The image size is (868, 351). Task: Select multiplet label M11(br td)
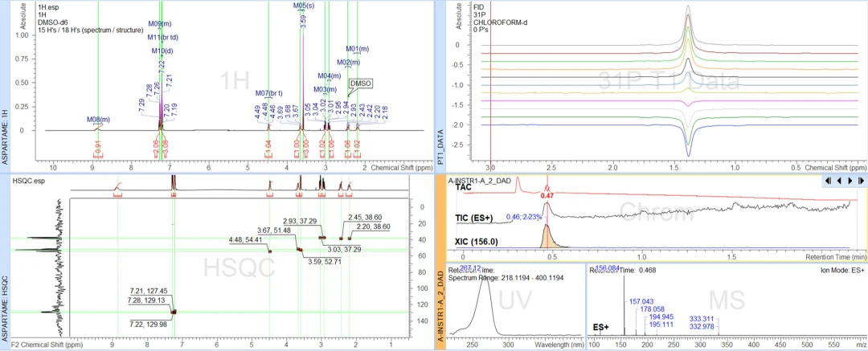click(161, 37)
